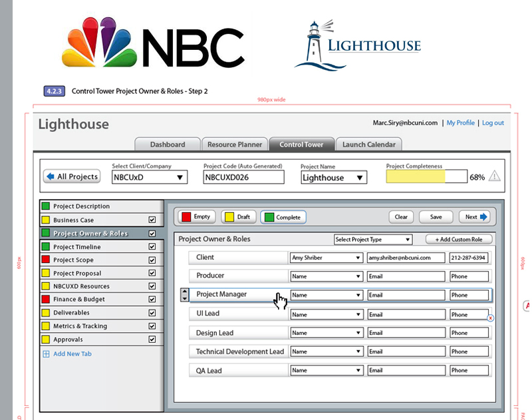Viewport: 532px width, 420px height.
Task: Switch to the Dashboard tab
Action: click(x=167, y=144)
